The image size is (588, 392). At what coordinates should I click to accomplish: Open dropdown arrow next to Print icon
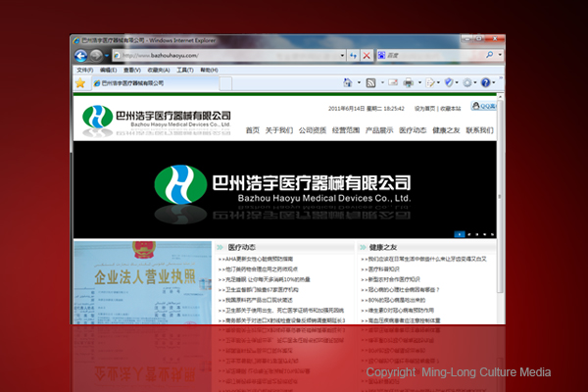pyautogui.click(x=419, y=82)
